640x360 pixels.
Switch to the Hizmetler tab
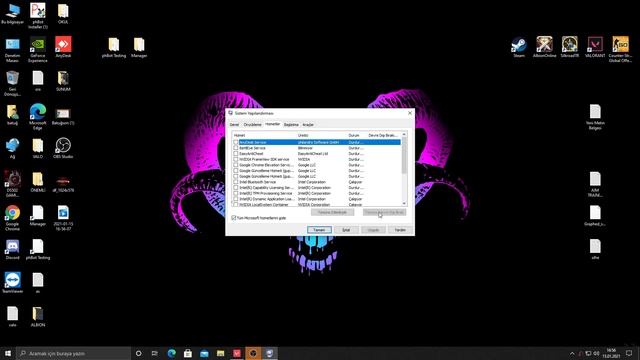pos(273,124)
